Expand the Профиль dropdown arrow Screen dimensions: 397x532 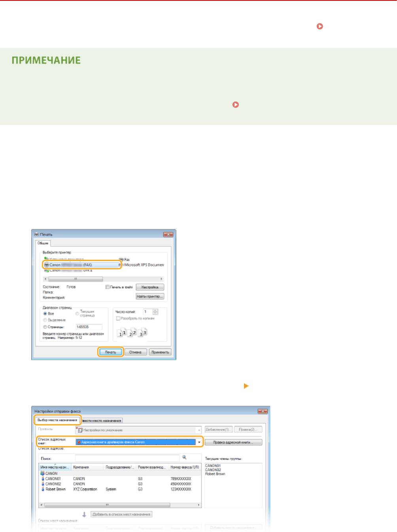pyautogui.click(x=198, y=430)
